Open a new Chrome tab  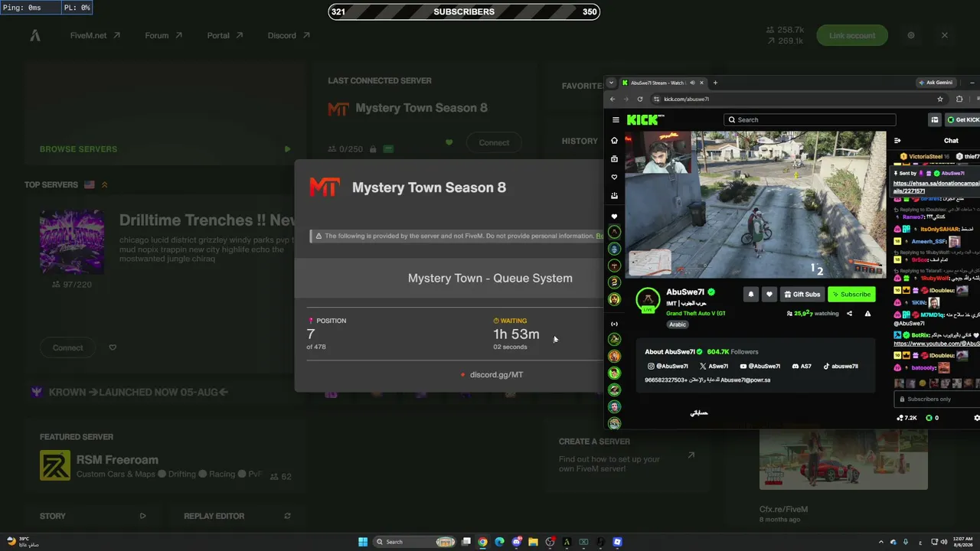715,83
